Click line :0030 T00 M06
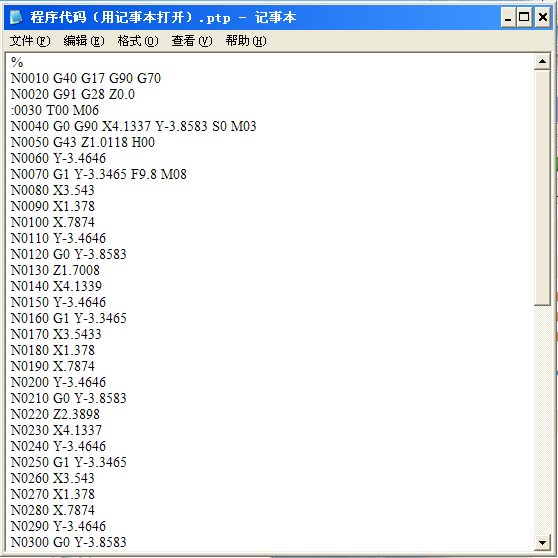558x558 pixels. click(55, 110)
